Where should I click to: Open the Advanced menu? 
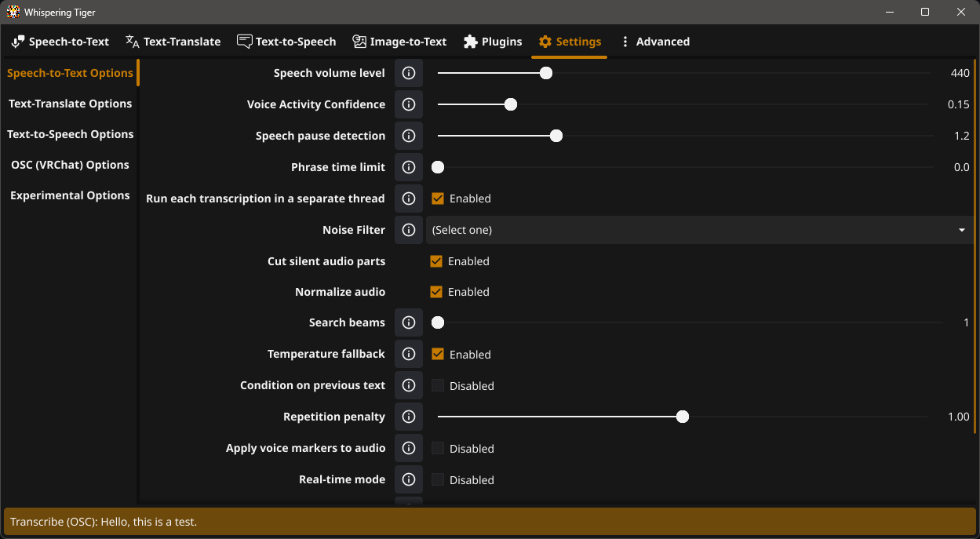point(654,42)
